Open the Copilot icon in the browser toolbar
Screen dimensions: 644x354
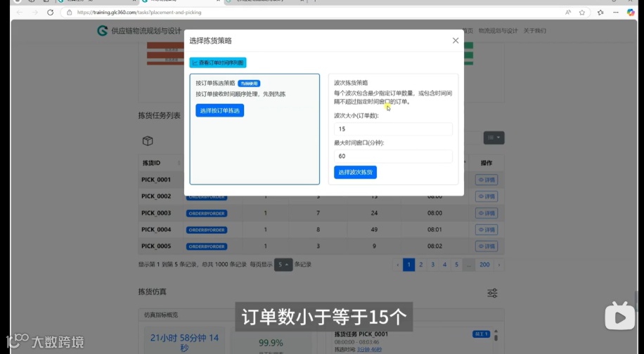click(x=631, y=13)
